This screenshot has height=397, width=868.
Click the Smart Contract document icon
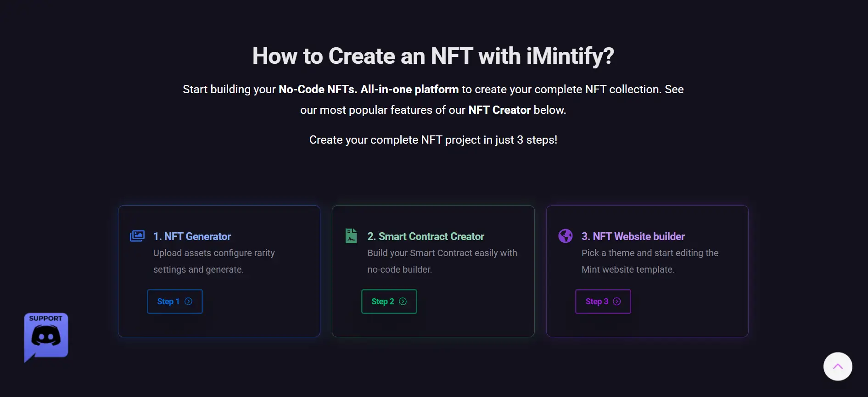click(x=351, y=236)
